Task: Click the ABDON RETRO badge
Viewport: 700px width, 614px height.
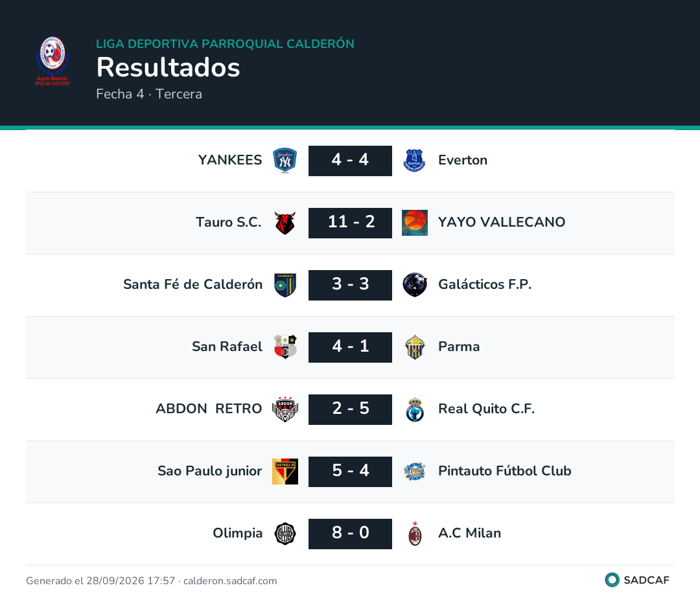Action: point(285,409)
